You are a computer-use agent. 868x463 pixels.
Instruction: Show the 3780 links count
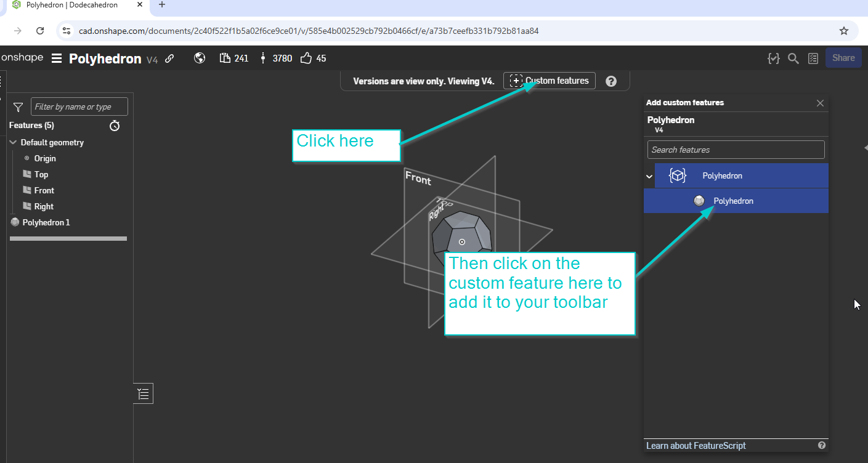point(276,58)
